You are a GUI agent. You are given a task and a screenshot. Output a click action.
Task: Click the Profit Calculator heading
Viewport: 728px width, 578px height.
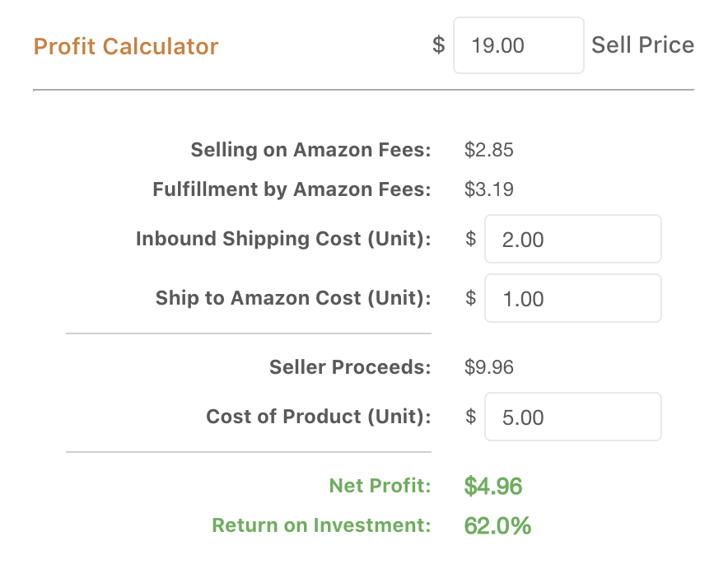[x=126, y=46]
